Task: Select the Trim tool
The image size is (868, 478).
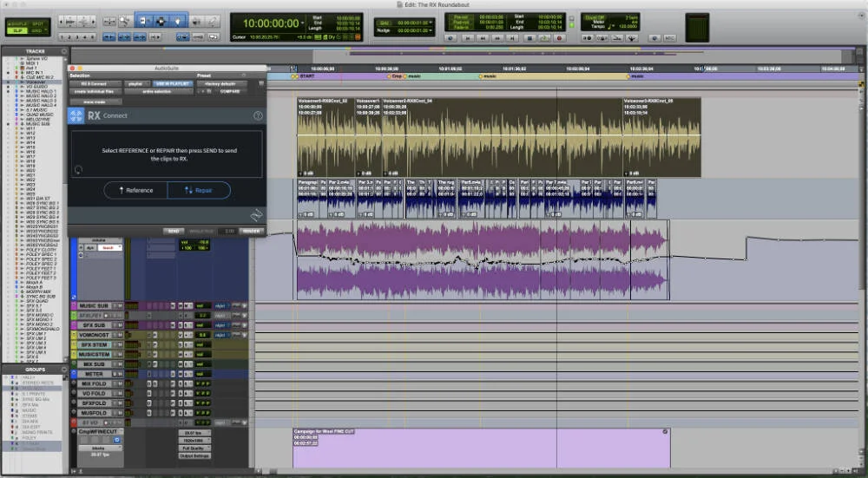Action: (143, 21)
